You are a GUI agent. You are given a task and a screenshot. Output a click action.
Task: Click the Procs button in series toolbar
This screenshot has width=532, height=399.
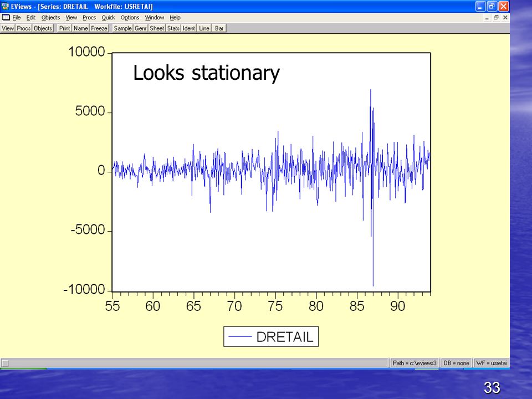tap(24, 28)
